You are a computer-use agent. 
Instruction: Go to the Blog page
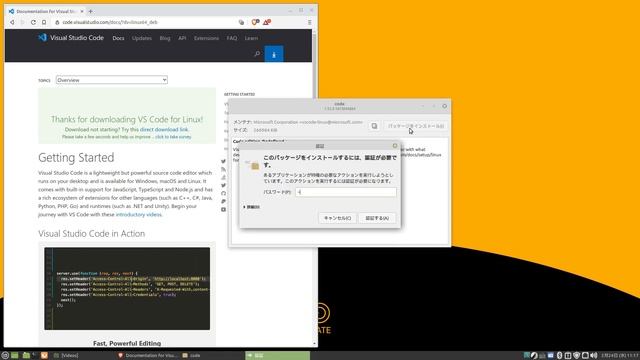pyautogui.click(x=165, y=38)
